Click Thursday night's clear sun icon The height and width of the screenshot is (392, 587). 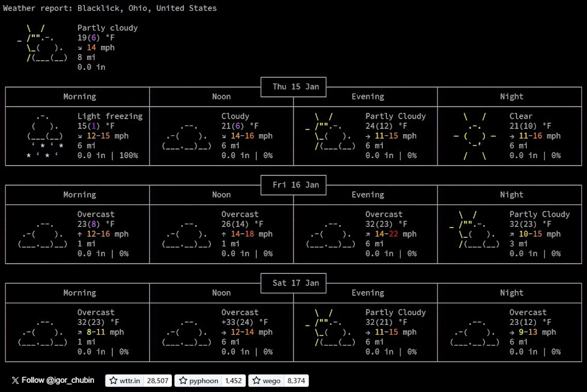(475, 136)
